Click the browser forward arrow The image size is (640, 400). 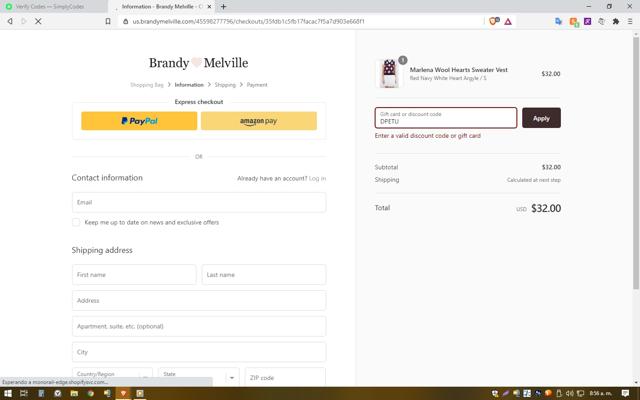click(x=24, y=21)
